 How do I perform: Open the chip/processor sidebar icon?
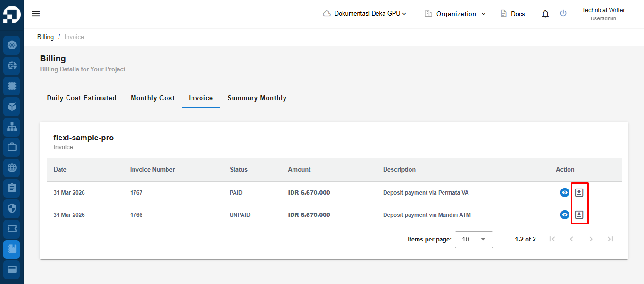(x=12, y=86)
